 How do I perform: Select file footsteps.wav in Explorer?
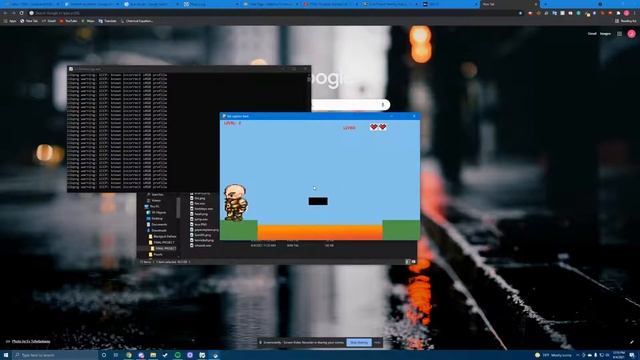pos(202,209)
